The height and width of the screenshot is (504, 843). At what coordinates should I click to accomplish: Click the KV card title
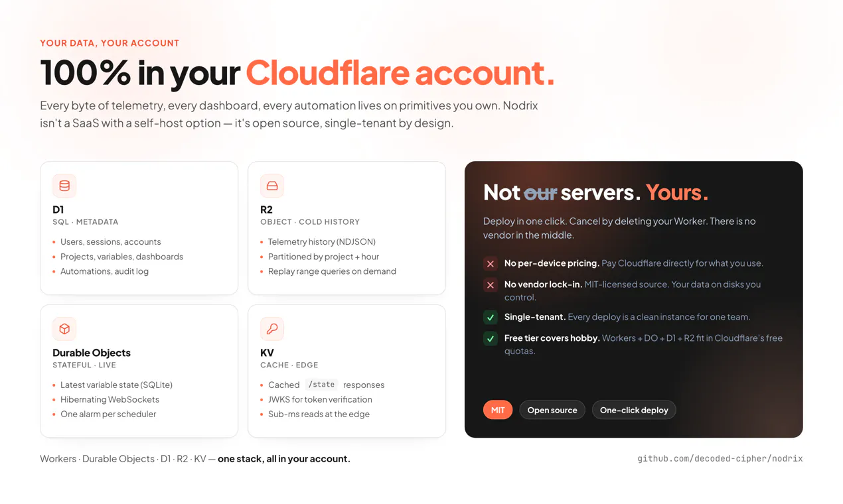coord(267,353)
